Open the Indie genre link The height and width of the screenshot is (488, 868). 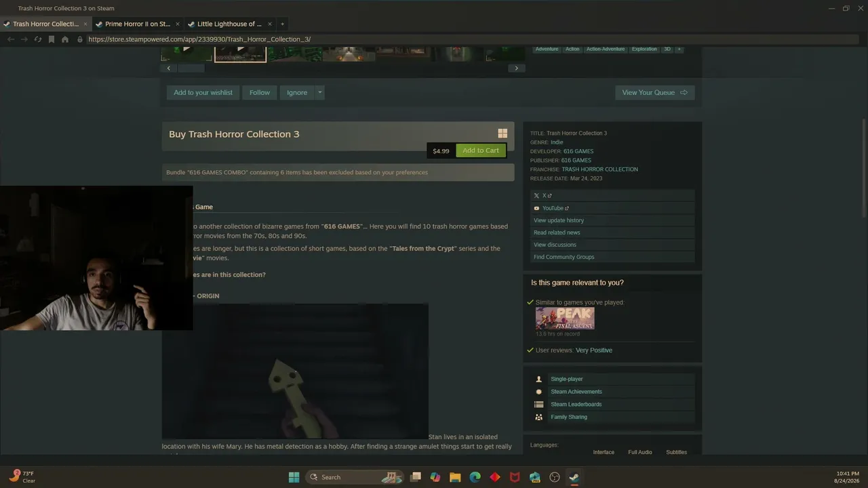coord(557,142)
